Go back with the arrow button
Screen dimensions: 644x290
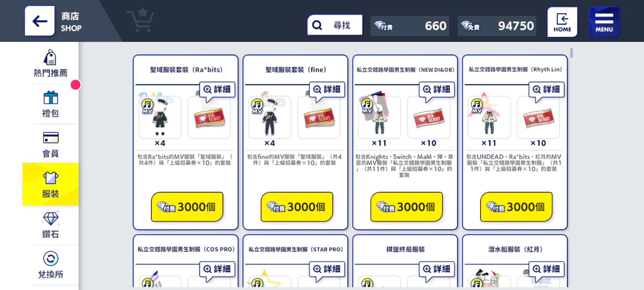coord(40,21)
